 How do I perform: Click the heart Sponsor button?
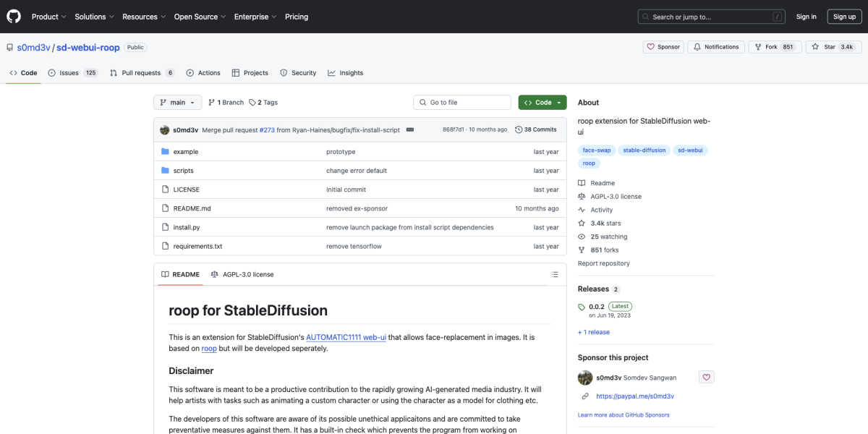click(663, 47)
